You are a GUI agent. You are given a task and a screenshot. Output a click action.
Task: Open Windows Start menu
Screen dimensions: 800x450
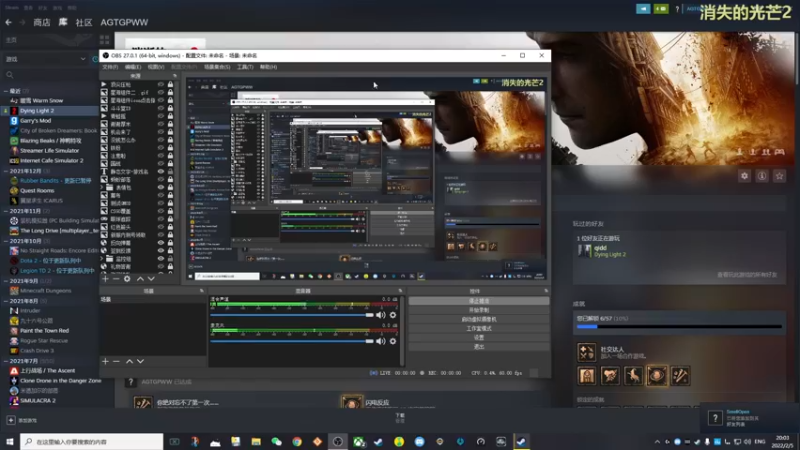point(9,441)
